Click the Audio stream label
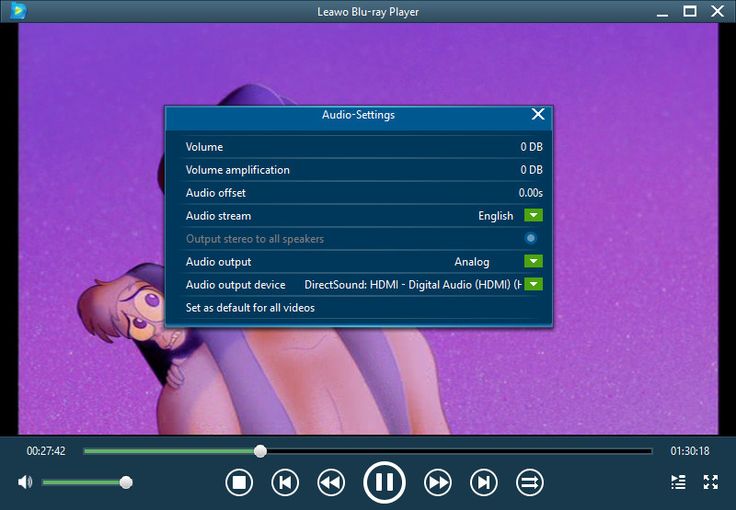The width and height of the screenshot is (736, 510). tap(218, 216)
